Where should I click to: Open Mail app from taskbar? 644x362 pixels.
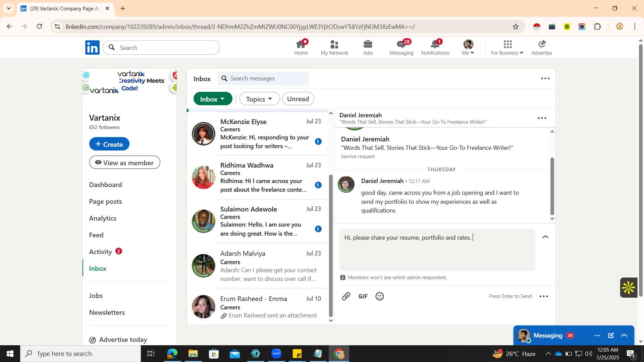[x=235, y=354]
